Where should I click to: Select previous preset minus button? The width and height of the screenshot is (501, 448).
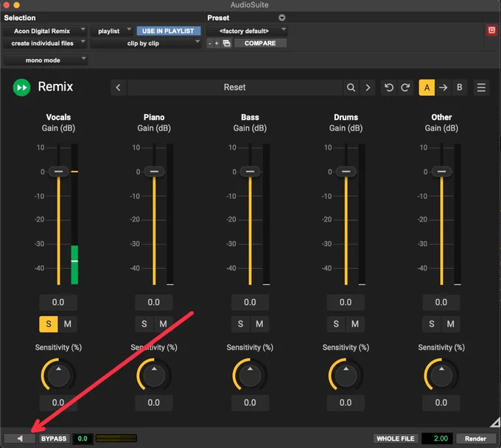[209, 43]
